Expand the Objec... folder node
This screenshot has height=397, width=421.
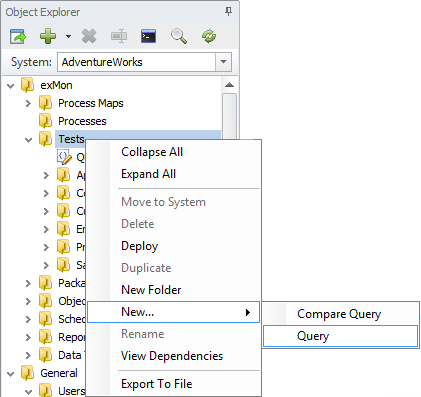28,301
